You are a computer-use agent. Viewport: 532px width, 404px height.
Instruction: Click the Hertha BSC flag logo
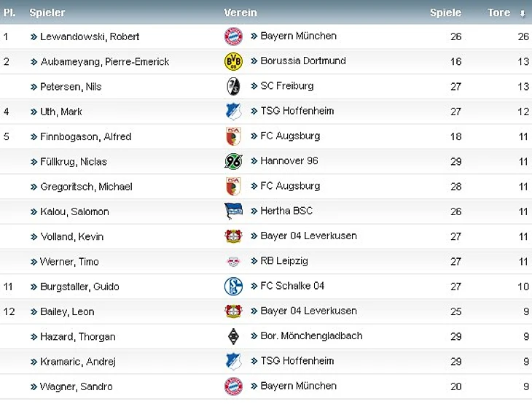[233, 211]
